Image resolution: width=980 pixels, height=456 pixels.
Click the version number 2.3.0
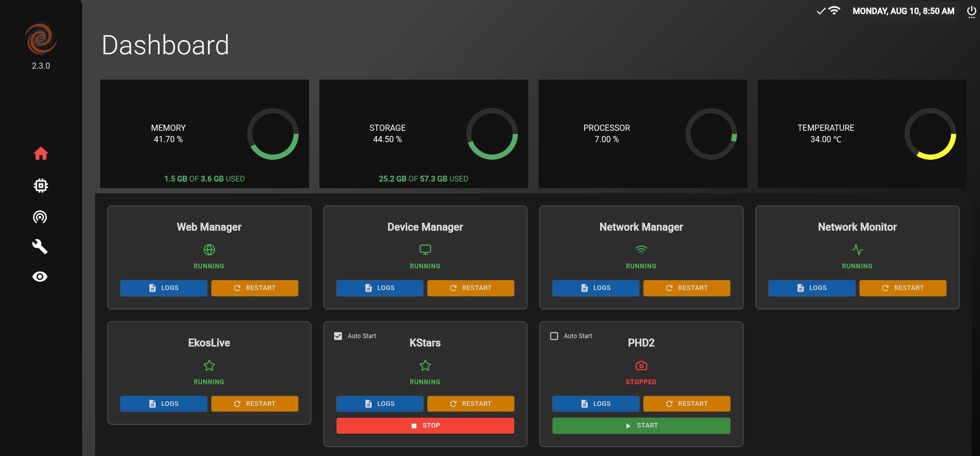click(41, 66)
